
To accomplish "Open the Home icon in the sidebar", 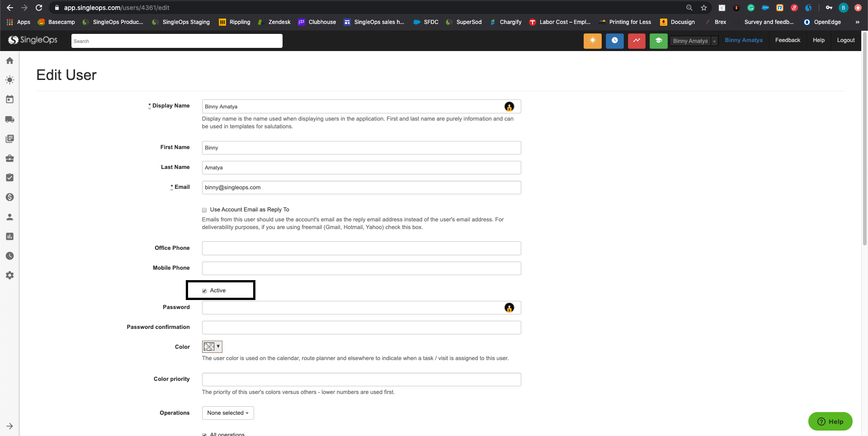I will tap(9, 61).
